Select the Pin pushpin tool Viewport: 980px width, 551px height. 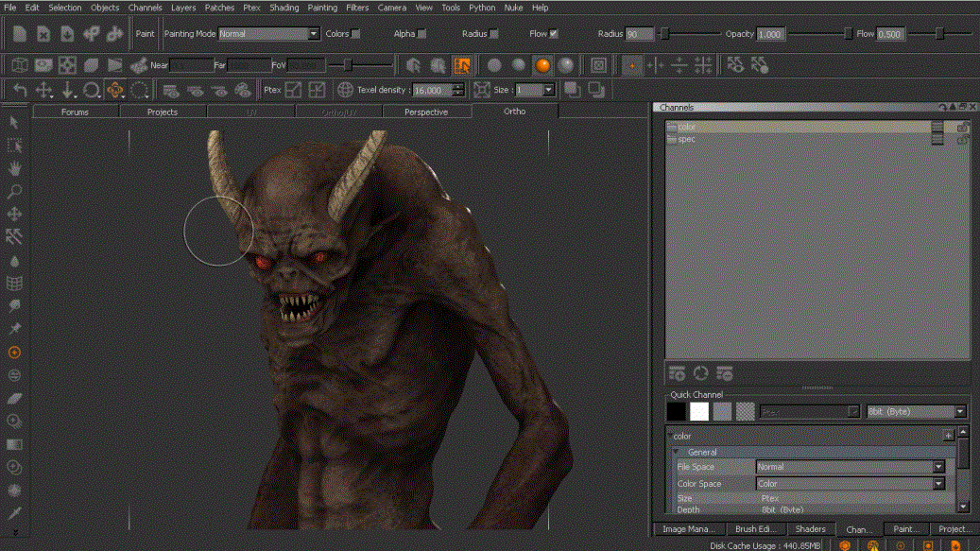coord(14,329)
